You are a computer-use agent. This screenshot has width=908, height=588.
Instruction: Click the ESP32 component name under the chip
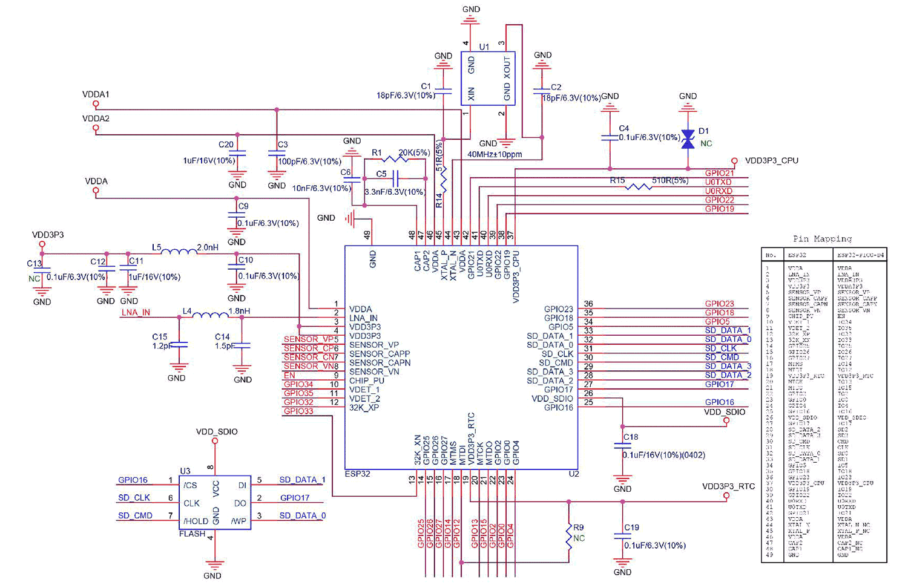[x=357, y=474]
